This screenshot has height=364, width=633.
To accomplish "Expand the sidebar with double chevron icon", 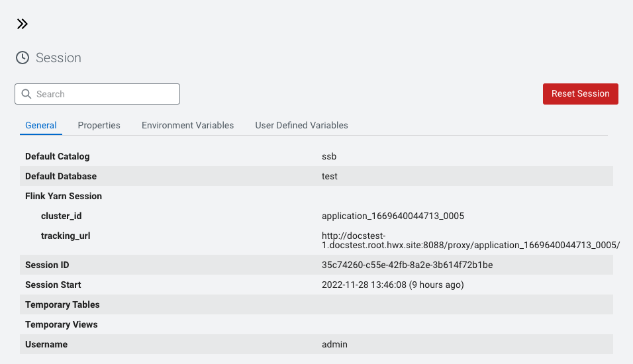I will coord(23,24).
